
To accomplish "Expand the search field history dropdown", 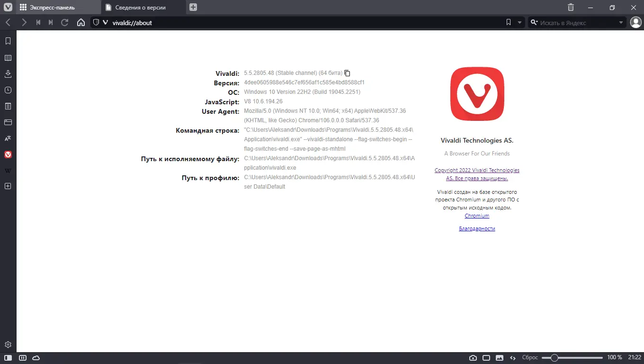I will pyautogui.click(x=621, y=22).
